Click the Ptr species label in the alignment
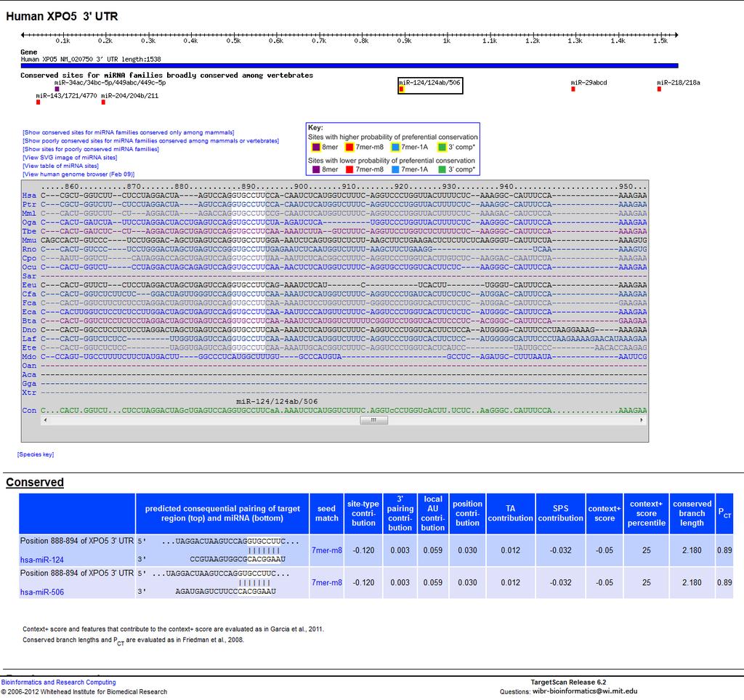The width and height of the screenshot is (744, 700). coord(29,204)
